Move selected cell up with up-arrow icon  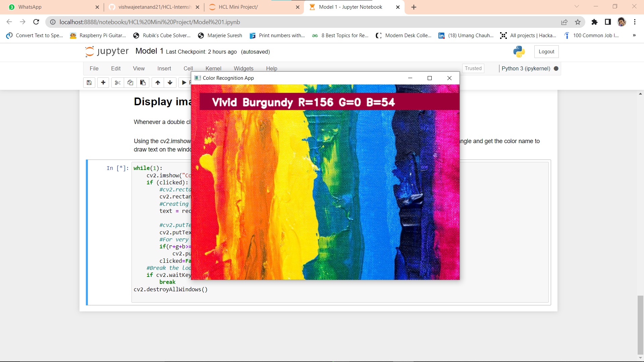(x=157, y=82)
